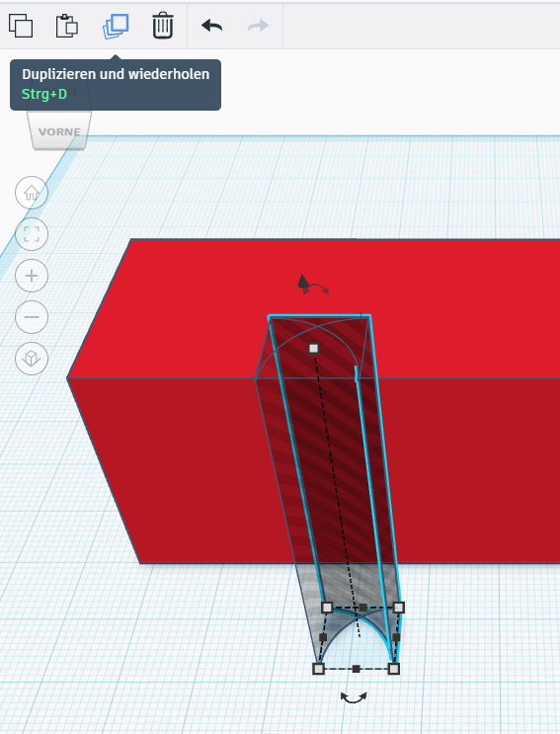The image size is (560, 734).
Task: Click the Copy icon in the toolbar
Action: [21, 26]
